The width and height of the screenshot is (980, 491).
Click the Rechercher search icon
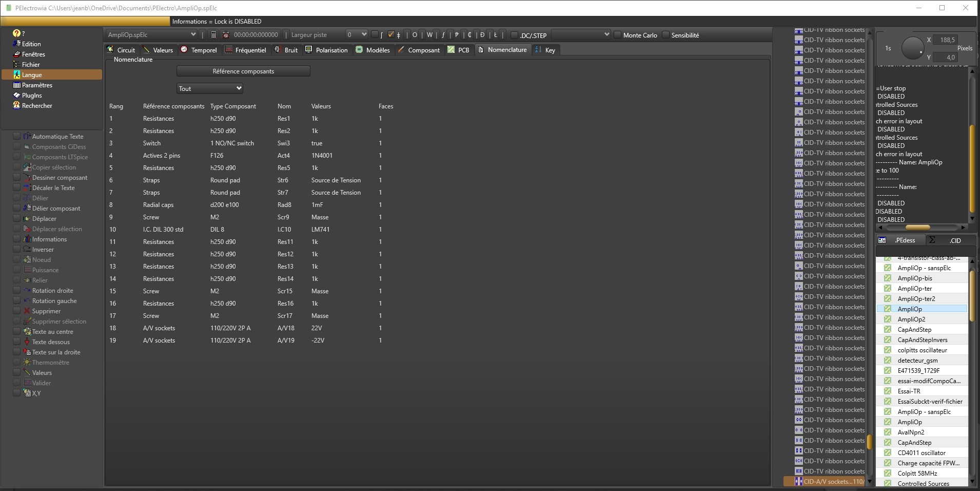(16, 105)
